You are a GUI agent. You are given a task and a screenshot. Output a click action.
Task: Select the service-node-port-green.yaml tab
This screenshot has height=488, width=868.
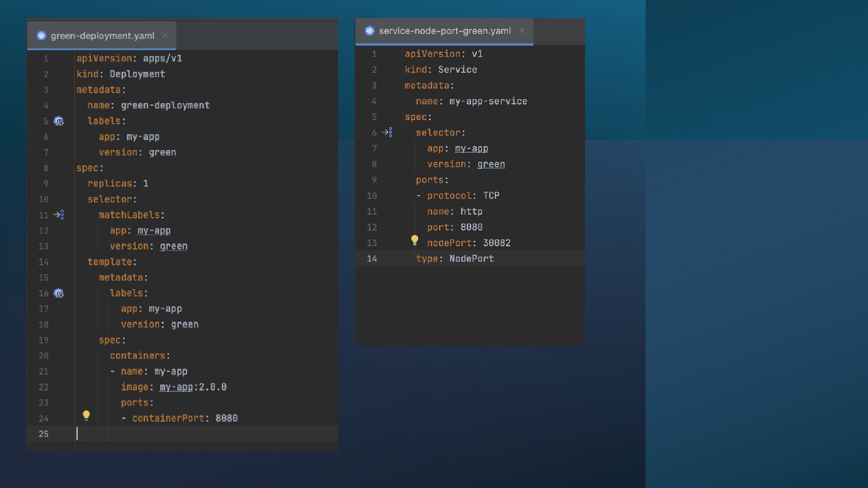click(444, 31)
